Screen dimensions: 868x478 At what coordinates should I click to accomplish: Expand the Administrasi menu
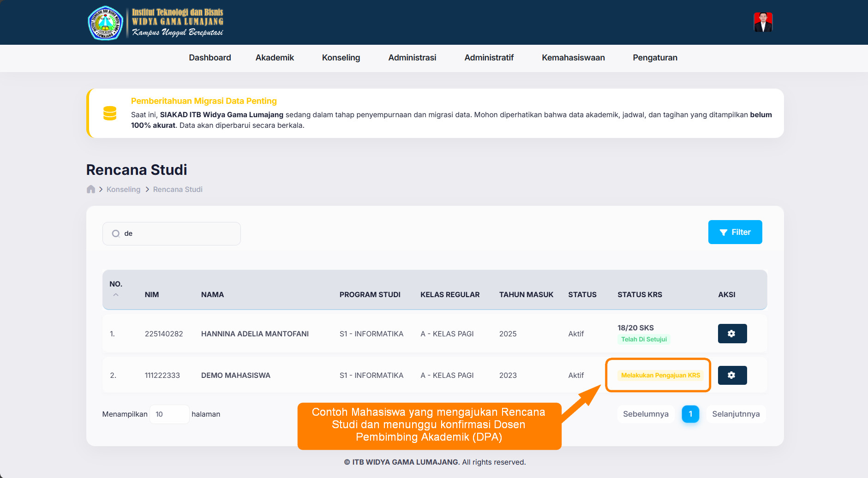click(412, 58)
